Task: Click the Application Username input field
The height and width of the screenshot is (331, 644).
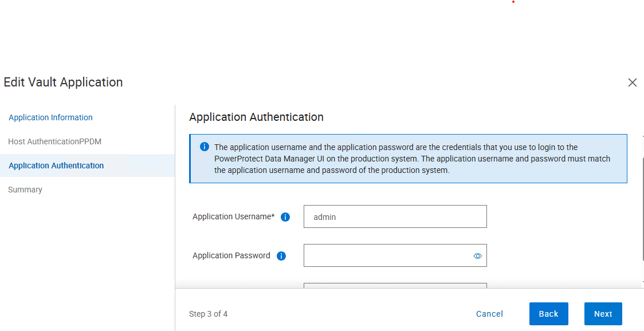Action: [x=395, y=217]
